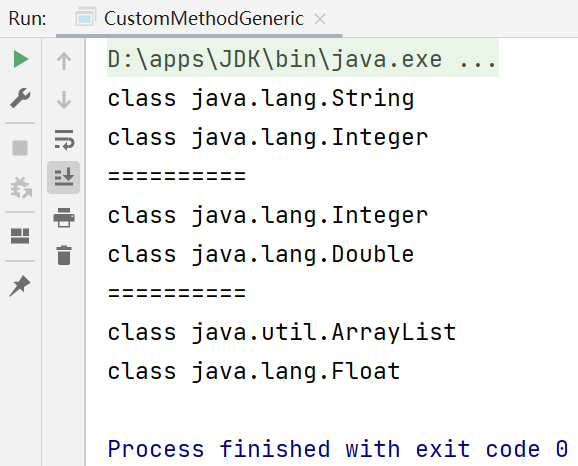This screenshot has width=578, height=466.
Task: Click the 'class java.lang.String' output line
Action: (x=261, y=98)
